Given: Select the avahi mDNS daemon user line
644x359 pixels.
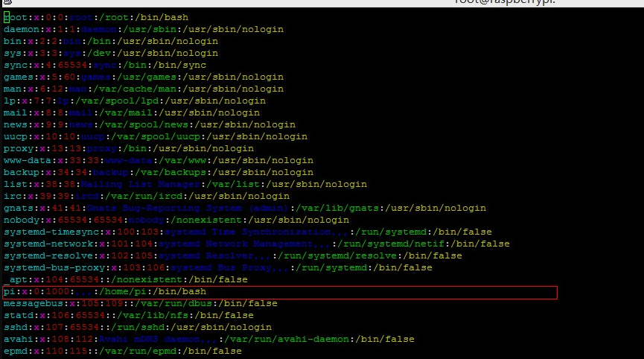Looking at the screenshot, I should pos(209,340).
